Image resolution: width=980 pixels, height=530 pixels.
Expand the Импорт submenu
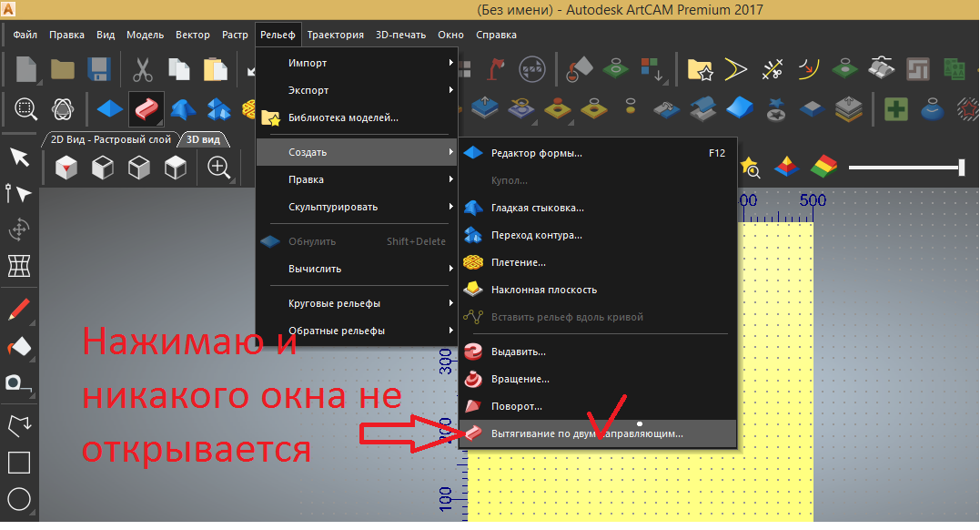pyautogui.click(x=357, y=63)
